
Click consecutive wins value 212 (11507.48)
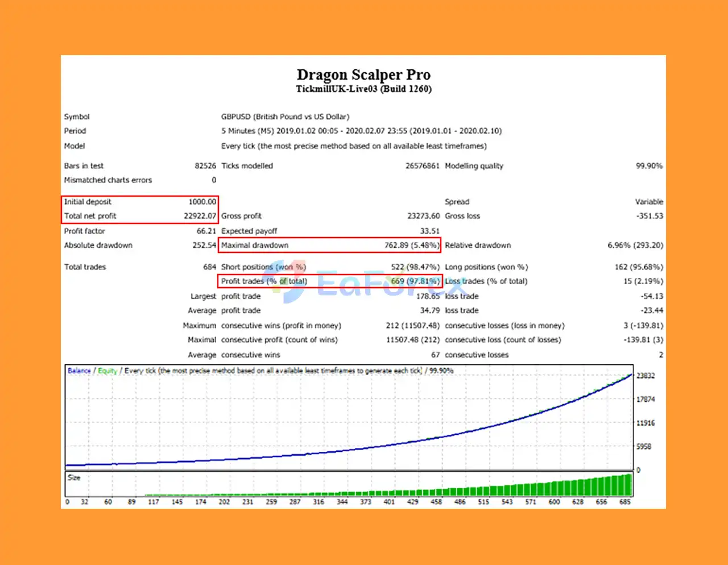[413, 326]
